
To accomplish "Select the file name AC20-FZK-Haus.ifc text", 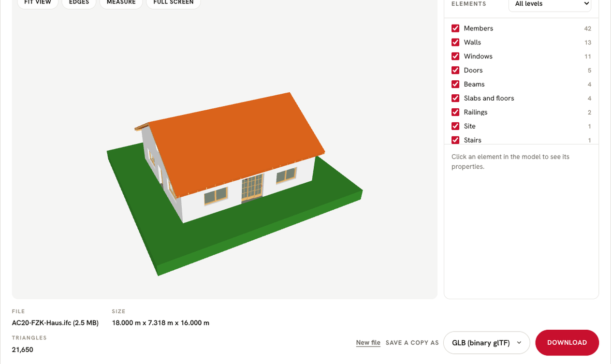I will pos(55,323).
